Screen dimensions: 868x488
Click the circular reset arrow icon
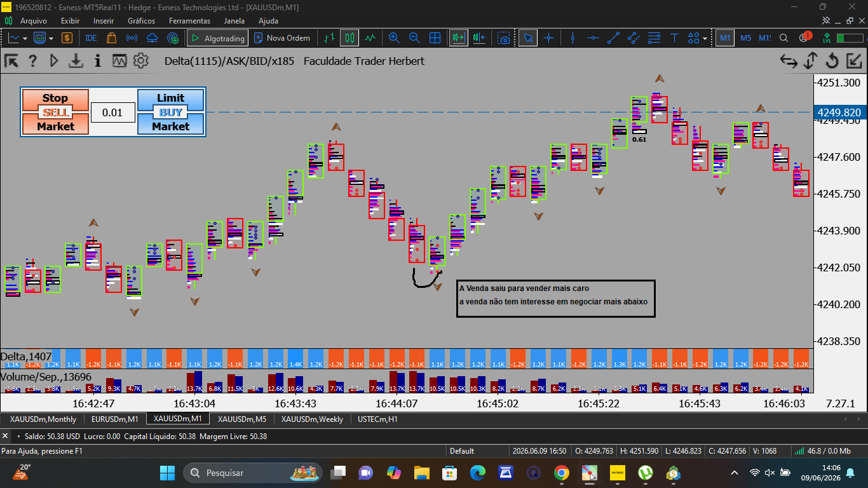[832, 61]
